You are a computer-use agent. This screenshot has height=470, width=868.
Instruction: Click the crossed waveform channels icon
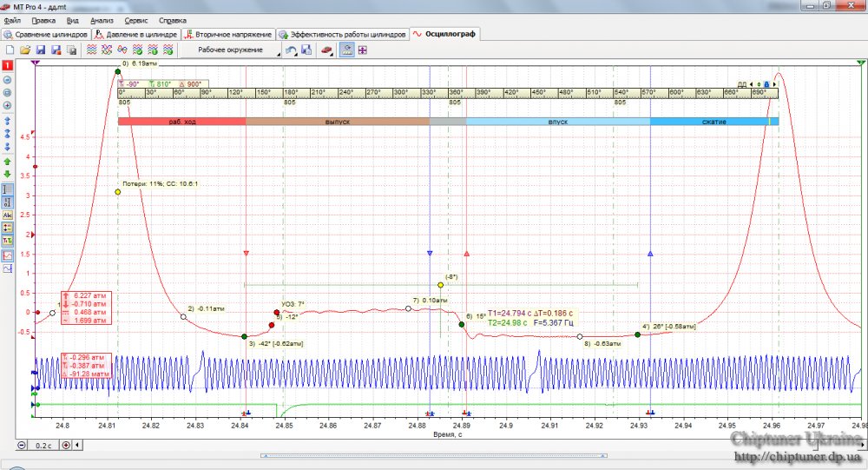[107, 50]
